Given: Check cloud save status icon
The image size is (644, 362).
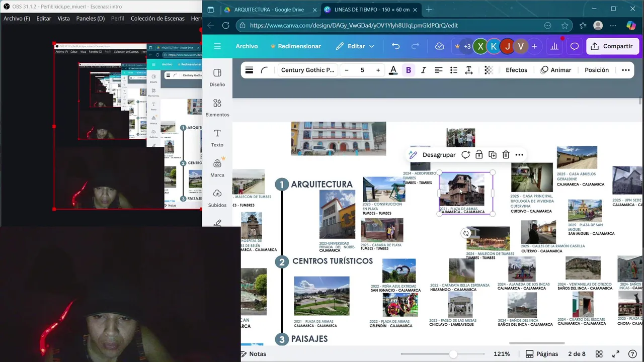Looking at the screenshot, I should (440, 46).
